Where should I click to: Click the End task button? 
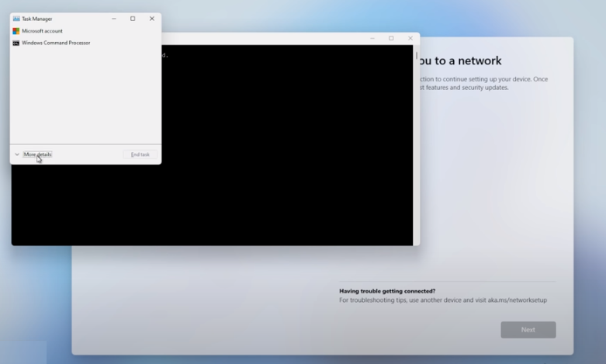(140, 154)
